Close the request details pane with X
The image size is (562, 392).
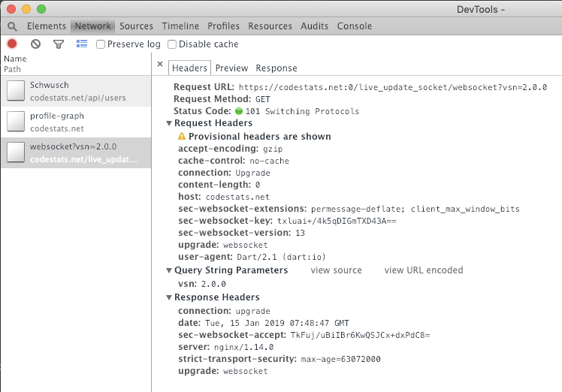(160, 64)
